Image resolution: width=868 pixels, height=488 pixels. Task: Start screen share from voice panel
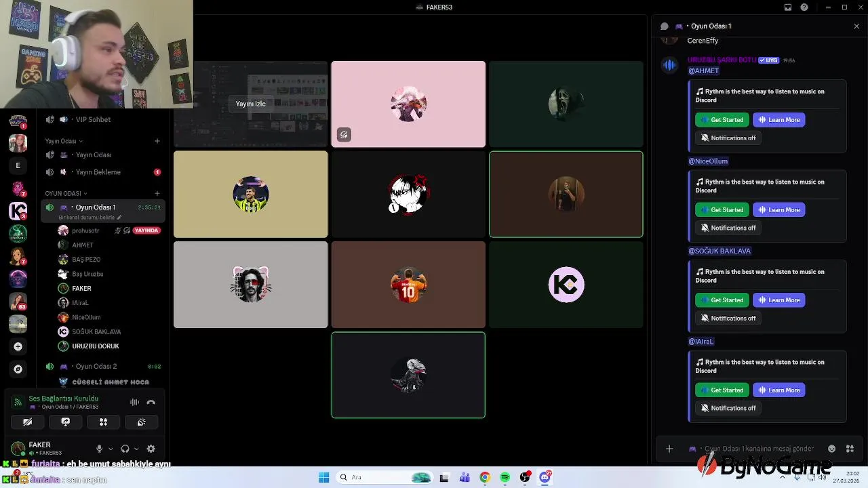[x=65, y=422]
